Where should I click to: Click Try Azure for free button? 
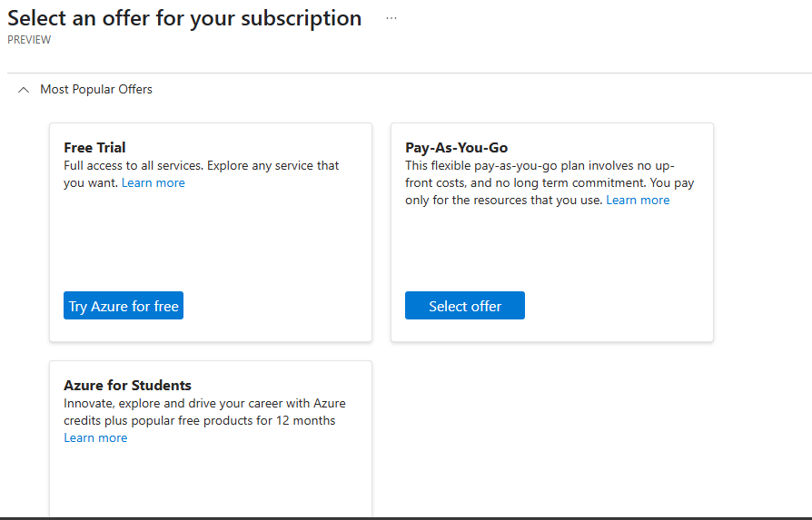(124, 305)
